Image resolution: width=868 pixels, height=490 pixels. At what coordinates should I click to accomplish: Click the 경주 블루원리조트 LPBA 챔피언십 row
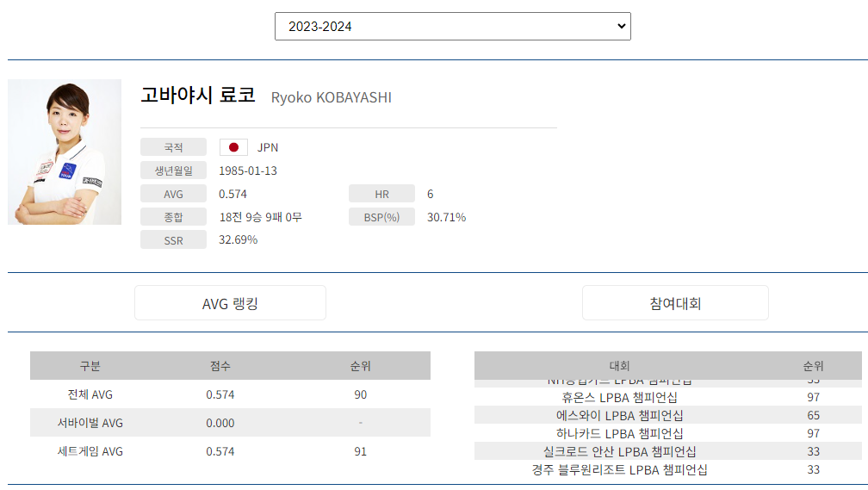[667, 469]
